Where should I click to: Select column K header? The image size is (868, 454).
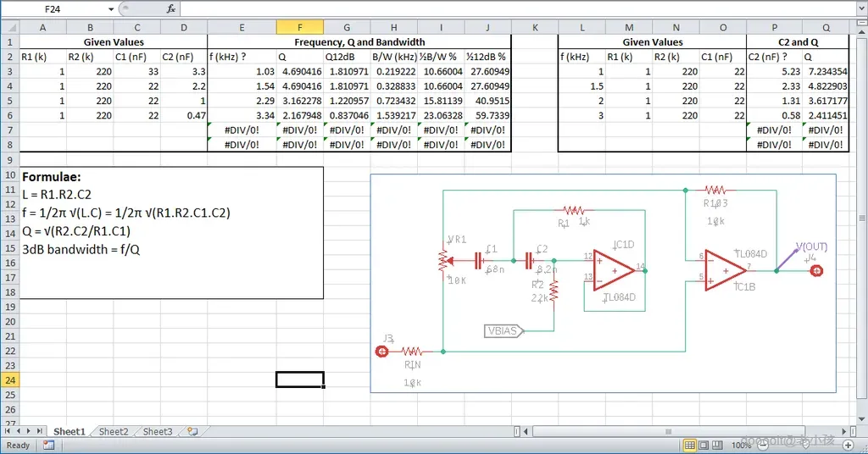[x=535, y=27]
